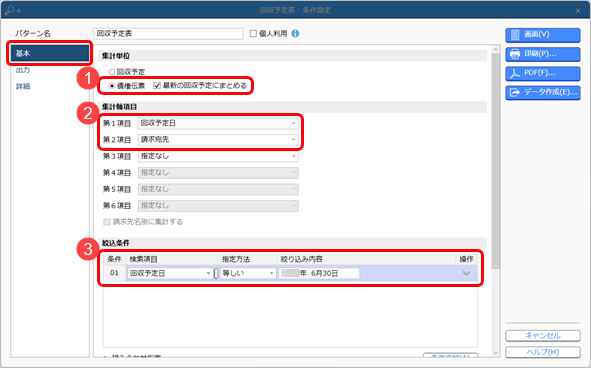Click the scrollbar down arrow
The width and height of the screenshot is (591, 368).
496,353
